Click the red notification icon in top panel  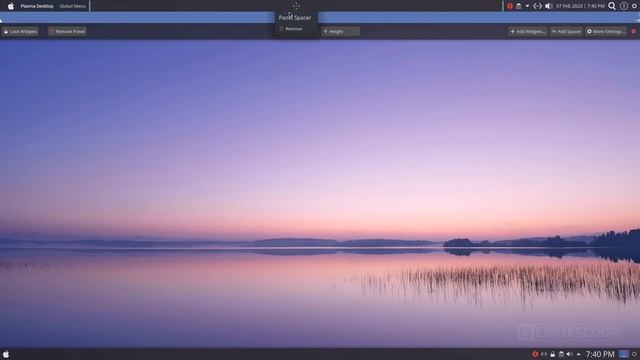[x=510, y=6]
